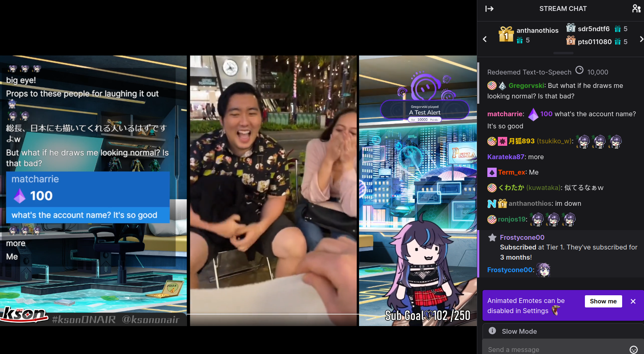Open the chat community users list
The height and width of the screenshot is (354, 644).
point(636,9)
